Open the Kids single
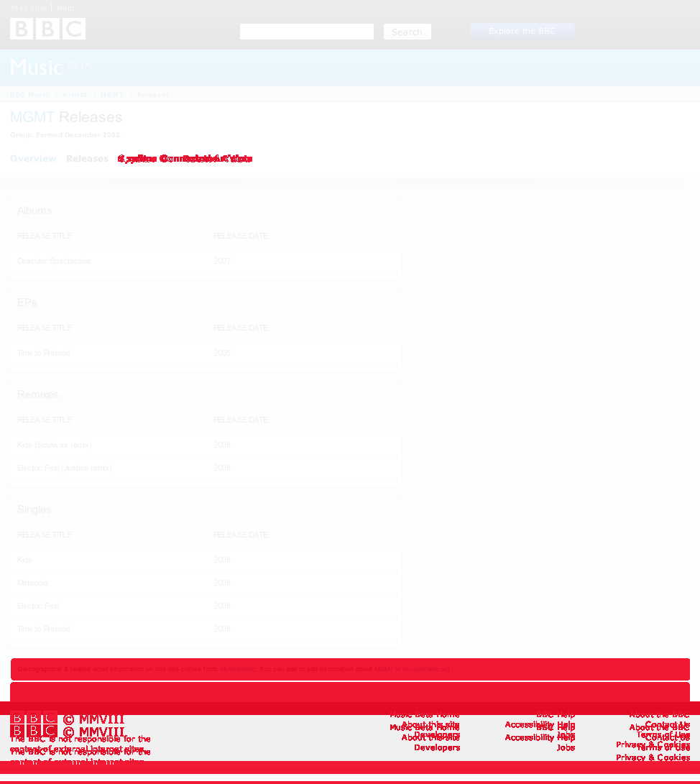 [25, 560]
